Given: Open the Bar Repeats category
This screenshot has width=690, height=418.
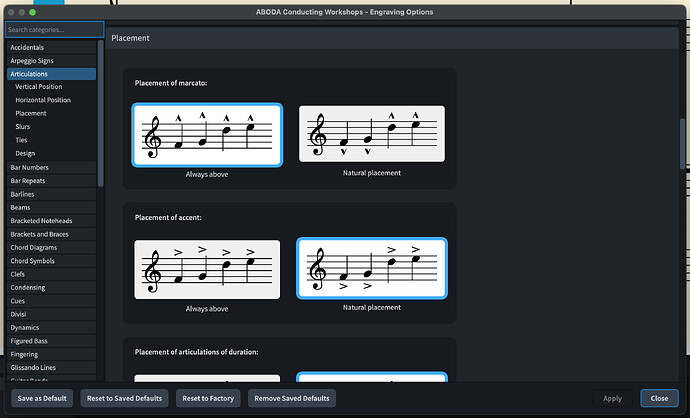Looking at the screenshot, I should click(x=51, y=180).
